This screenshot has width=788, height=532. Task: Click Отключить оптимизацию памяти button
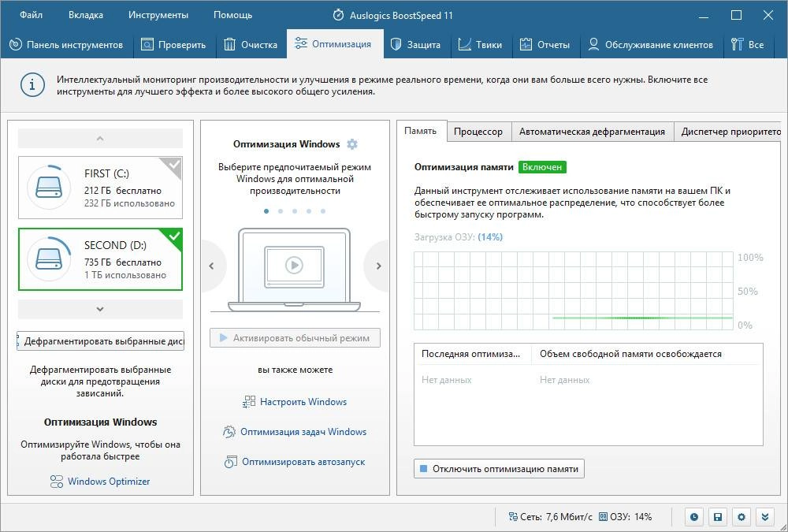pos(499,469)
